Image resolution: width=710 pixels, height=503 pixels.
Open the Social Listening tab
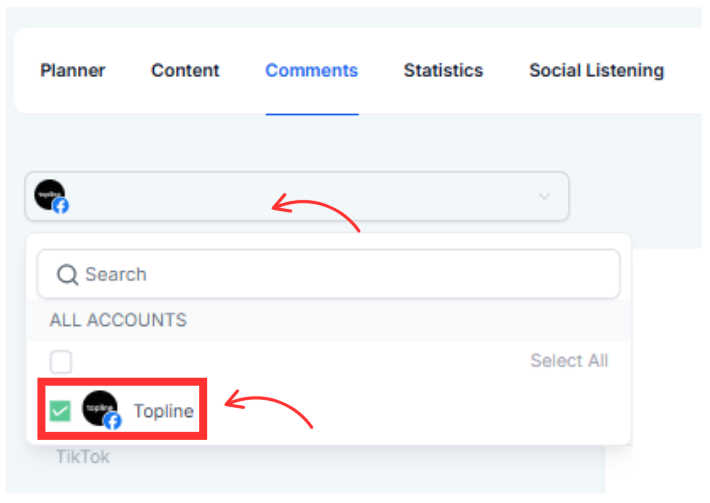coord(596,71)
